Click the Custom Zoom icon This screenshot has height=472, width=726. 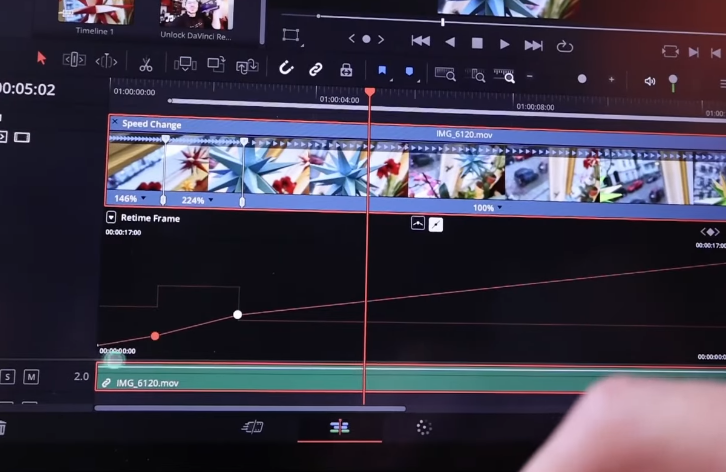pyautogui.click(x=504, y=76)
